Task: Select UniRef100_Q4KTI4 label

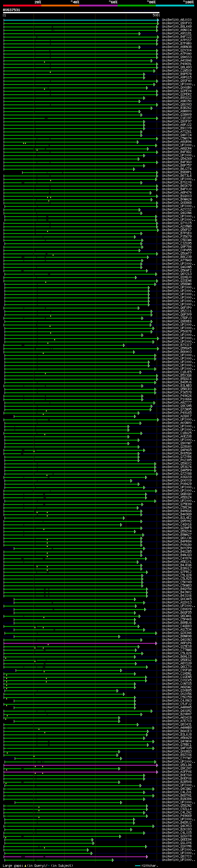Action: tap(177, 135)
